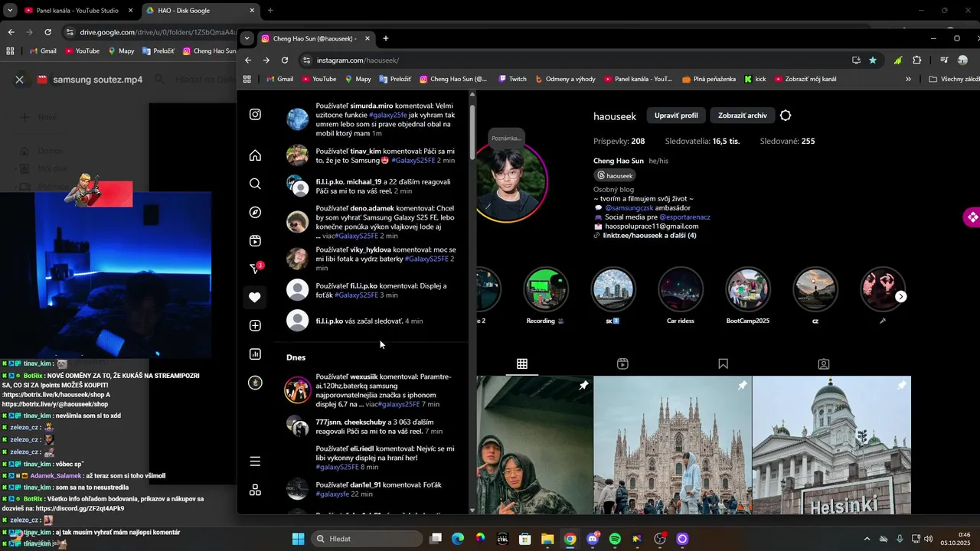
Task: Go back in the Instagram browser window
Action: 247,60
